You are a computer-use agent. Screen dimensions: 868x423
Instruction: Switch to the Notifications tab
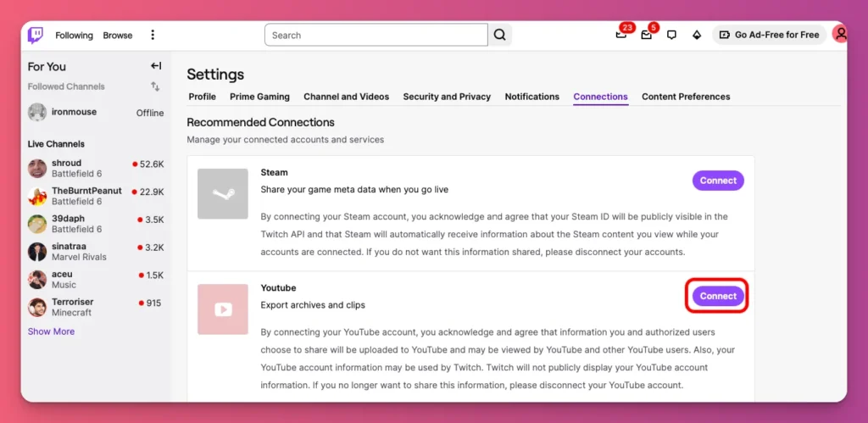coord(532,97)
